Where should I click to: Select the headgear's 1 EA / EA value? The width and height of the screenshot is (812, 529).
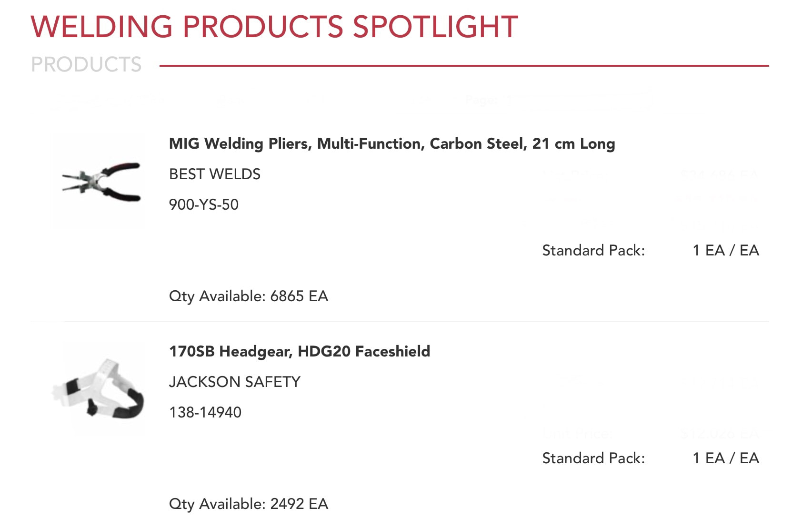726,458
